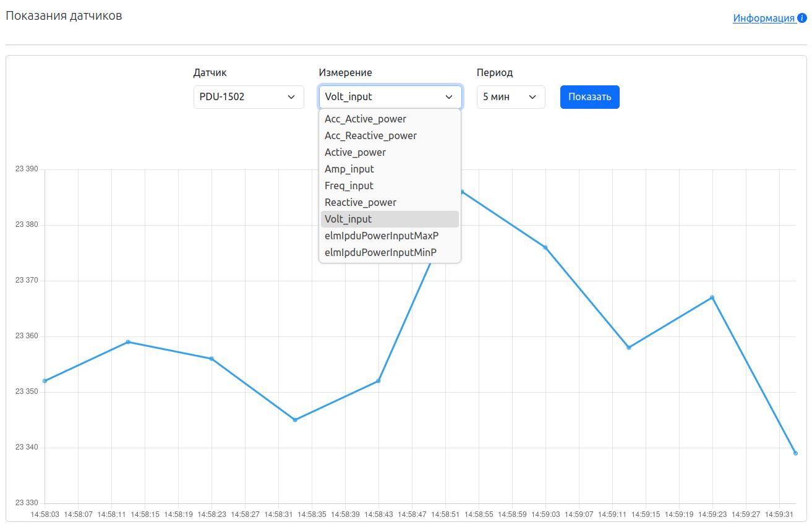Open the Информация link
The width and height of the screenshot is (812, 525).
[764, 18]
